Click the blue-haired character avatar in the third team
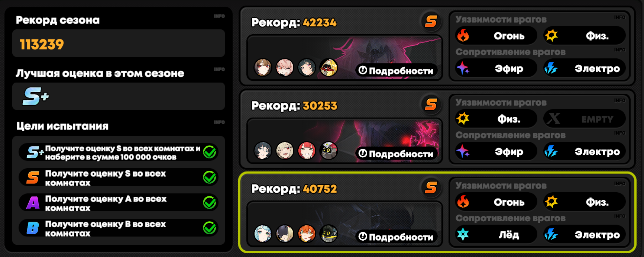 [x=263, y=234]
